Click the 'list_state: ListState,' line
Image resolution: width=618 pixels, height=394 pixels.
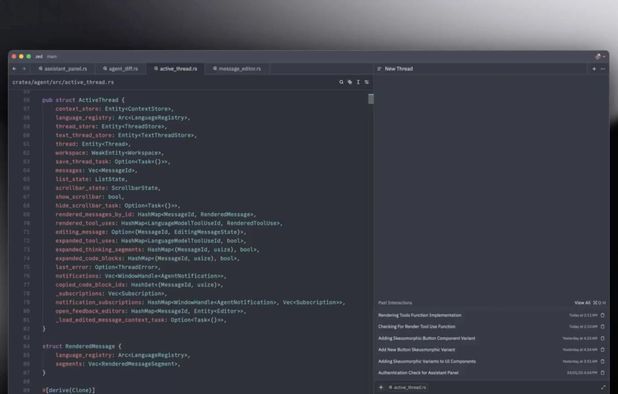(x=91, y=179)
